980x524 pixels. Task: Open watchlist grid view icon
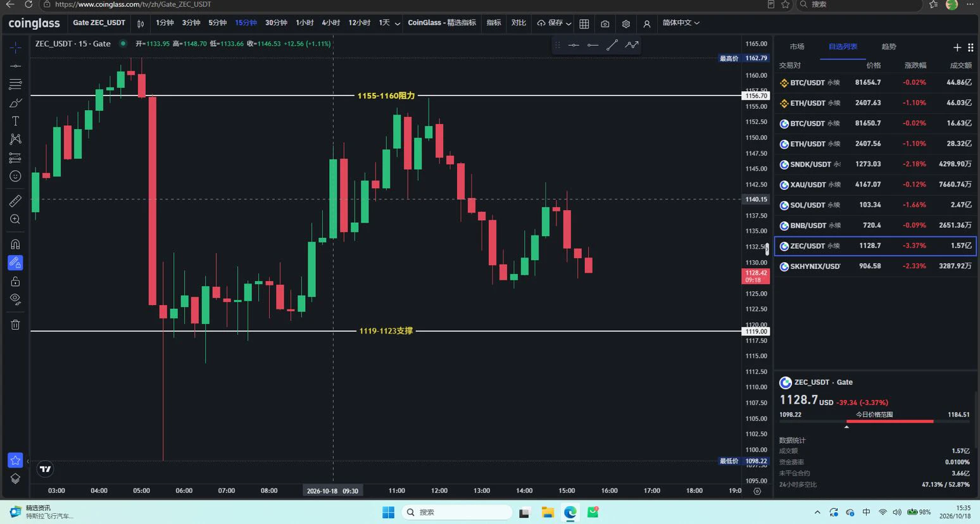[971, 47]
